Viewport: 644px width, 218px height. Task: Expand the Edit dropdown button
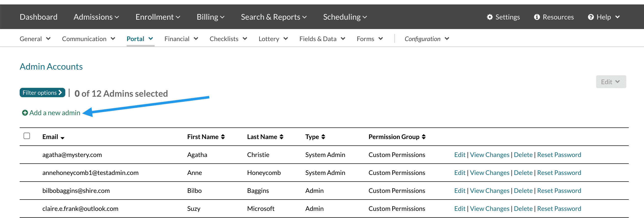pyautogui.click(x=611, y=82)
